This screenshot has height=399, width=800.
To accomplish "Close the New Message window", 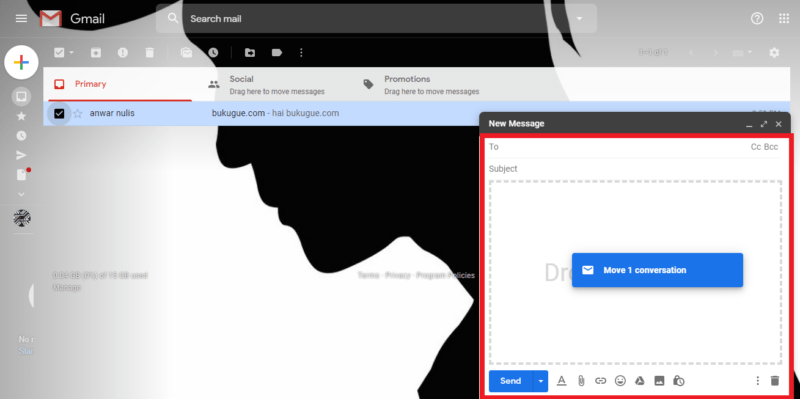I will point(779,124).
